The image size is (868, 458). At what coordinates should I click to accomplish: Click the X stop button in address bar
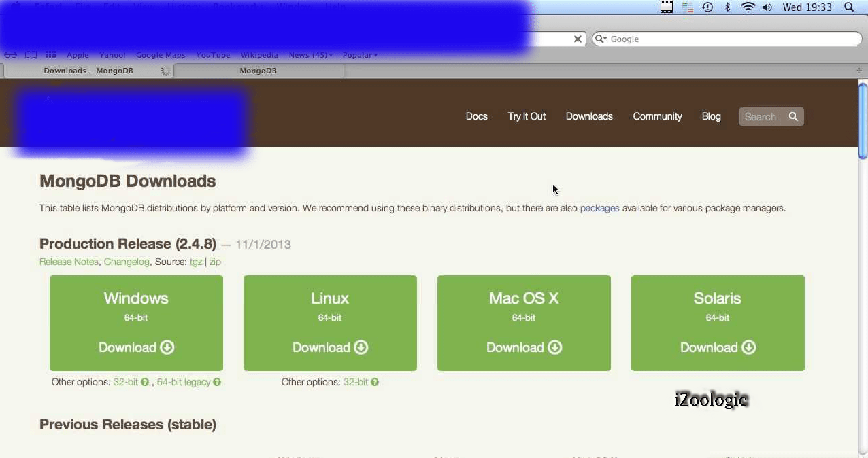point(578,39)
